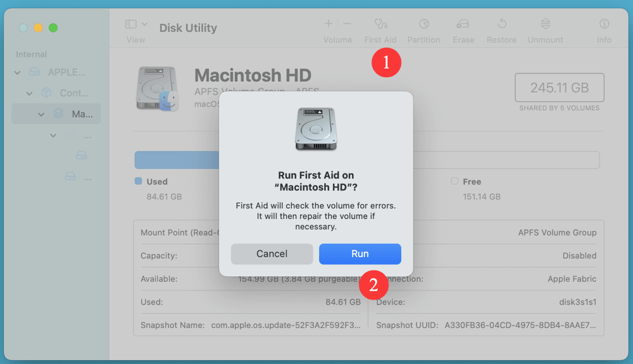Click the Internal sidebar section header

31,54
